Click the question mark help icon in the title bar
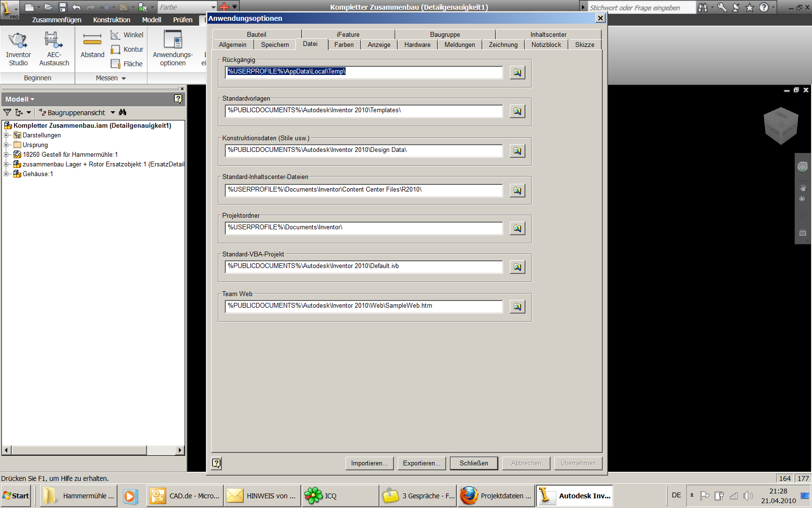Viewport: 812px width, 508px height. coord(764,7)
